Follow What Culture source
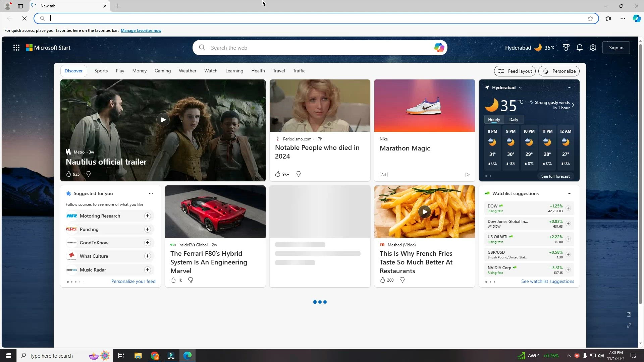The image size is (644, 362). coord(147,256)
